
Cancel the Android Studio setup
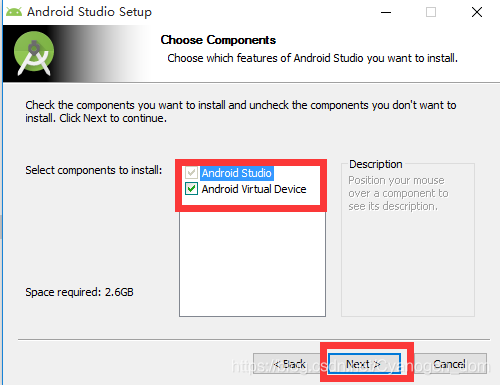point(449,364)
